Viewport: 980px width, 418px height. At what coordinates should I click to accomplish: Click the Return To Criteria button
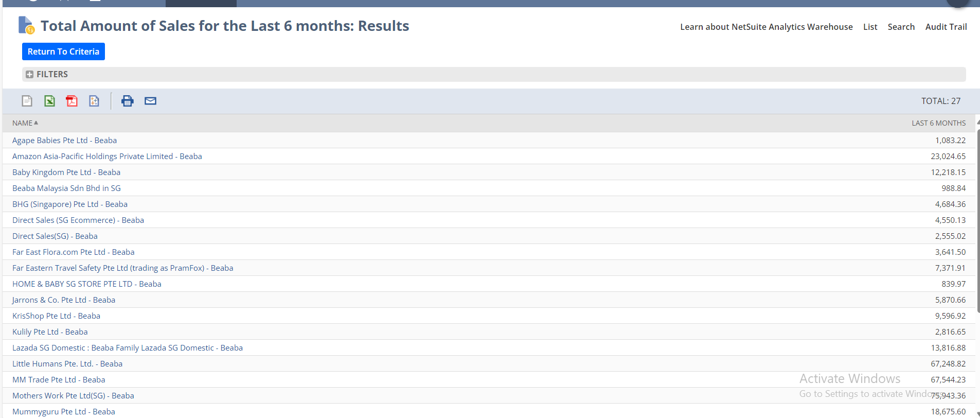pyautogui.click(x=63, y=51)
